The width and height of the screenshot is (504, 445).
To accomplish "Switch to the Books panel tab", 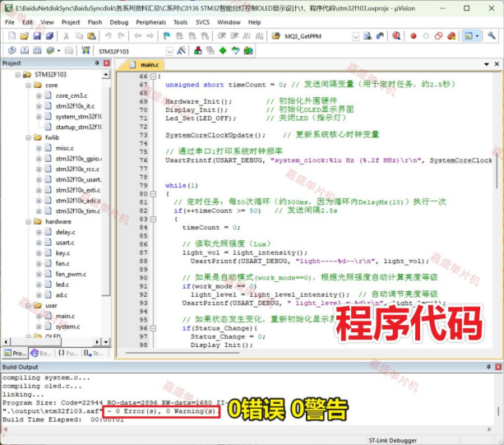I will (x=42, y=353).
